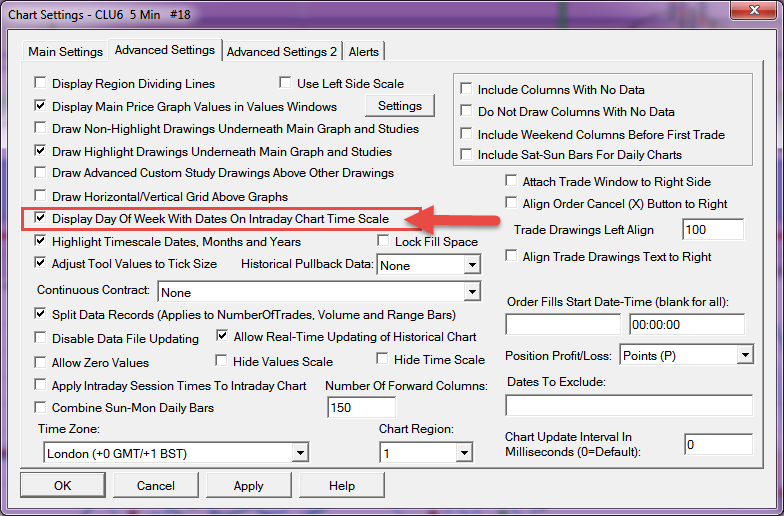
Task: Switch to the Main Settings tab
Action: point(65,52)
